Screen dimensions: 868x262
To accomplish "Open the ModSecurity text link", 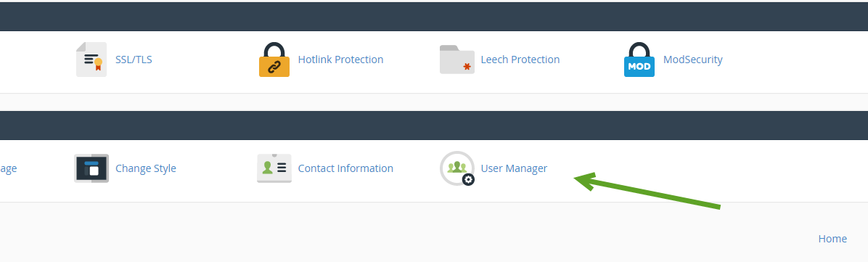I will [692, 60].
